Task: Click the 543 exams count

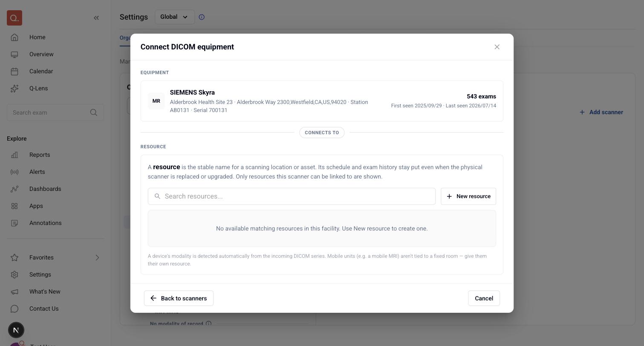Action: tap(481, 96)
